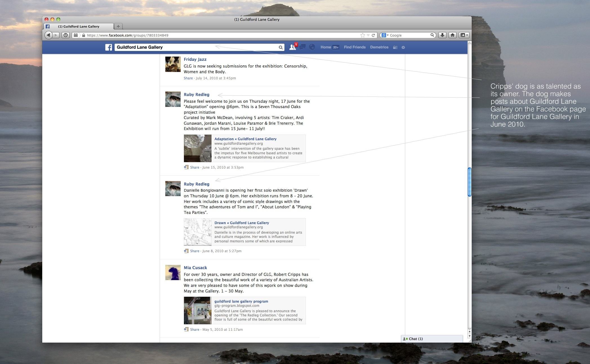This screenshot has height=364, width=590.
Task: Open the June 15, 2010 at 3:53pm timestamp
Action: tap(223, 168)
